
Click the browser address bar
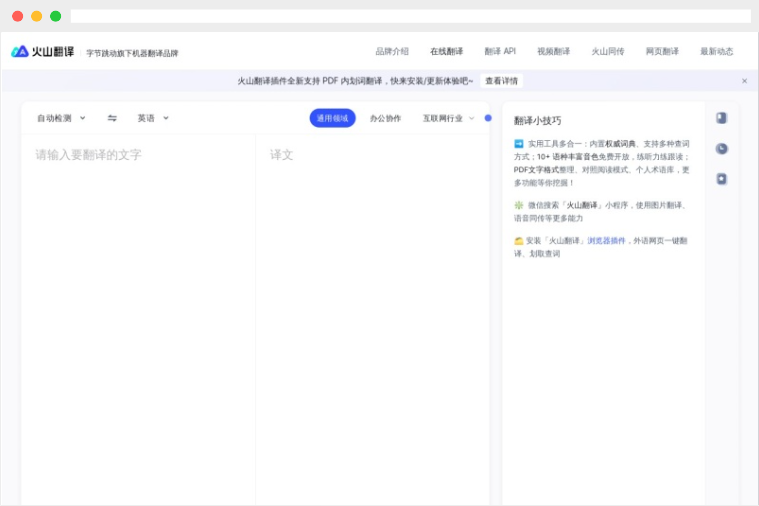tap(410, 16)
